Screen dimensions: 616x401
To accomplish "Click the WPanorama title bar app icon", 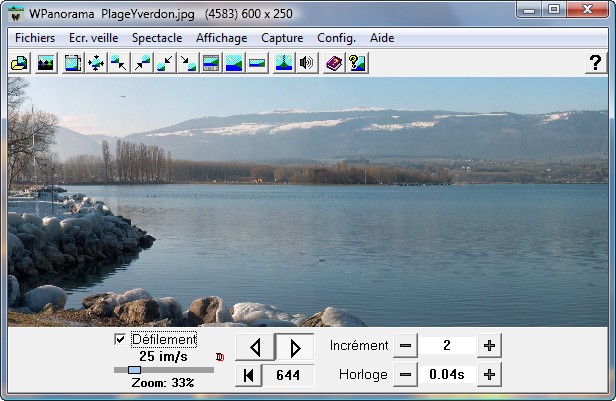I will (15, 14).
